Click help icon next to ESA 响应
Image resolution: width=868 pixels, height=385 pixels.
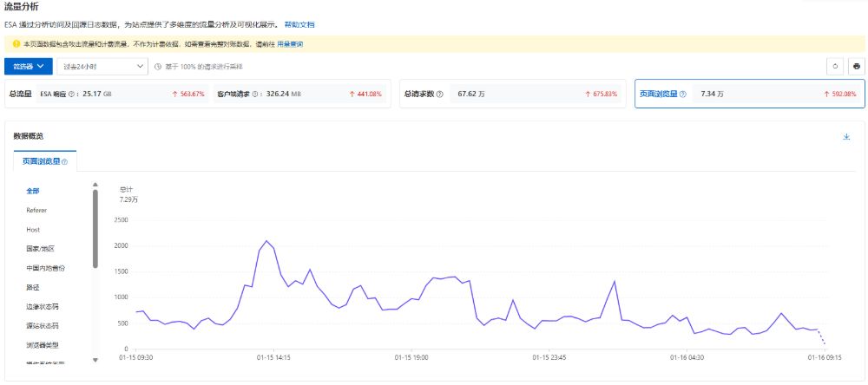[72, 94]
